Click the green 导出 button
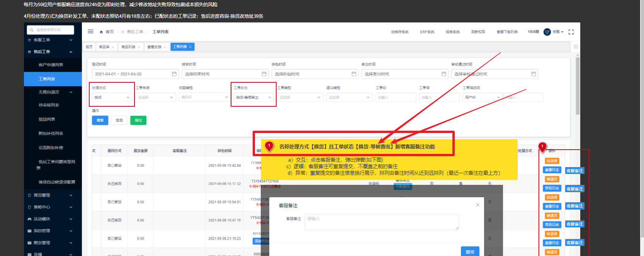This screenshot has width=644, height=256. [x=138, y=120]
